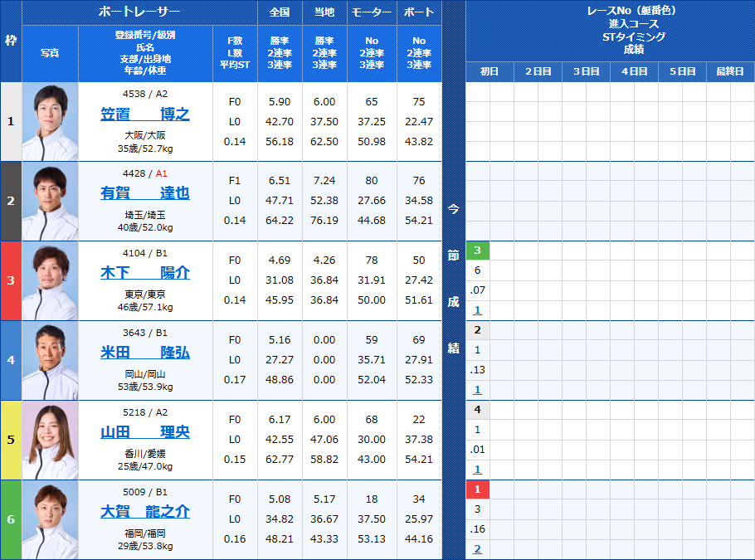Click the underlined result link for boat 6

click(x=478, y=548)
